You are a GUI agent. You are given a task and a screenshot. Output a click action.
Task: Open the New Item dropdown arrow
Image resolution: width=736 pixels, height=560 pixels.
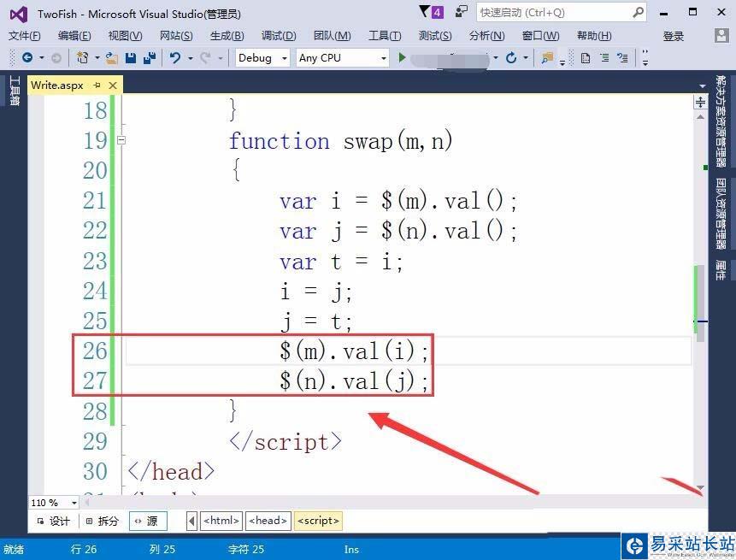[97, 58]
